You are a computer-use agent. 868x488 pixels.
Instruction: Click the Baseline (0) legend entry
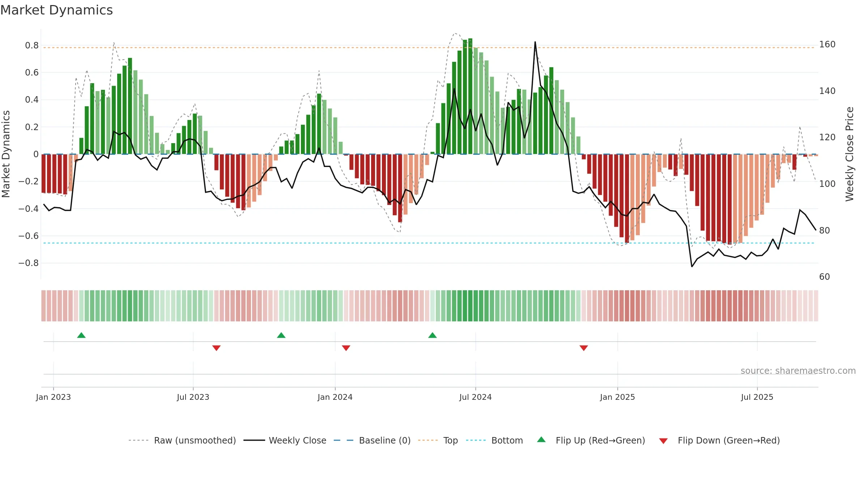[x=372, y=440]
